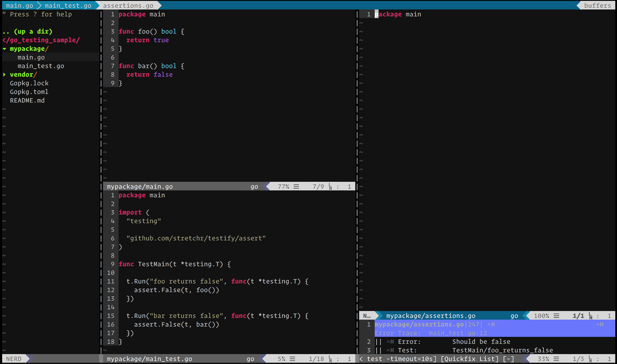The image size is (617, 364).
Task: Click the lines icon beside 5%
Action: click(292, 359)
